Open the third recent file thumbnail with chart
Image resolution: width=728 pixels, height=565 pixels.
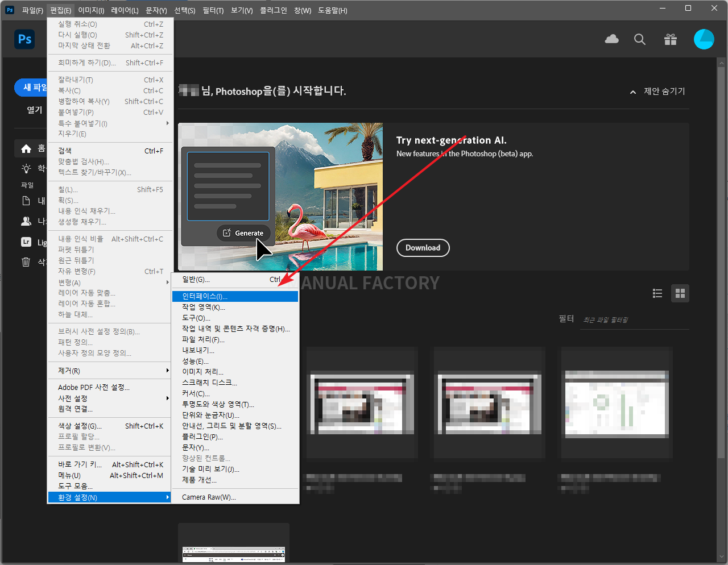617,403
